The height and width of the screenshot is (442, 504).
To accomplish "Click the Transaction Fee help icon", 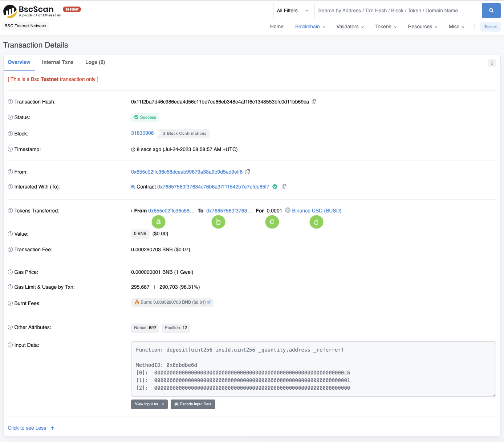I will pyautogui.click(x=10, y=250).
